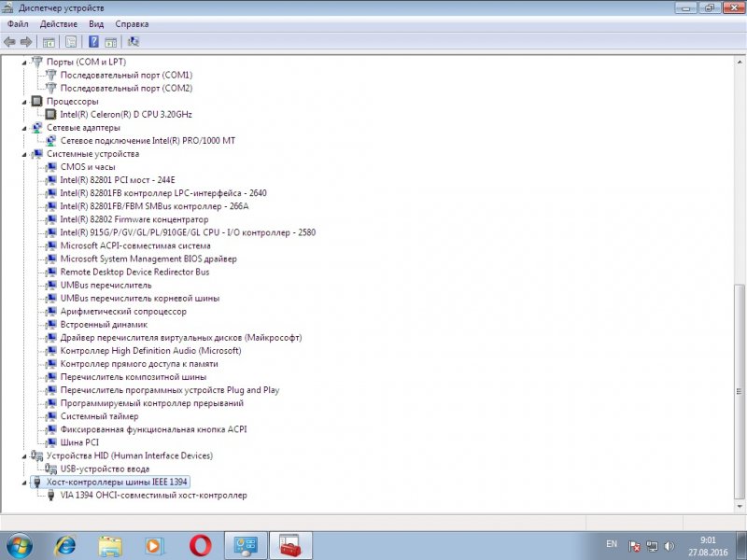Image resolution: width=747 pixels, height=560 pixels.
Task: Click the Properties toolbar icon
Action: [x=70, y=42]
